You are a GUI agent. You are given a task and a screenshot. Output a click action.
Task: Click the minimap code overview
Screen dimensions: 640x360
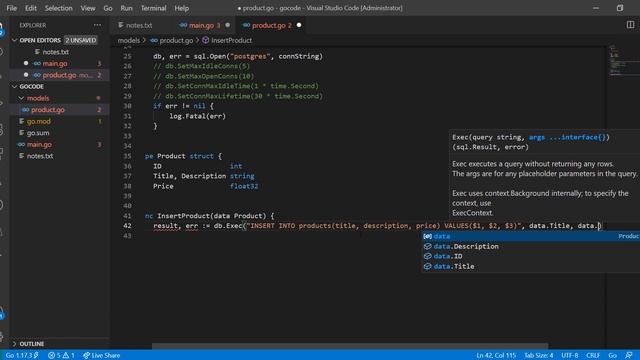pos(623,60)
